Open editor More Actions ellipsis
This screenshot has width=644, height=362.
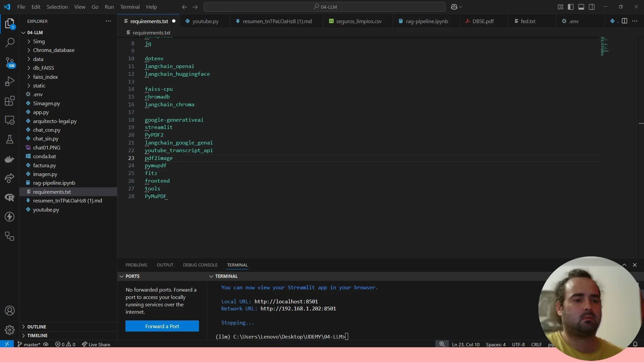635,21
